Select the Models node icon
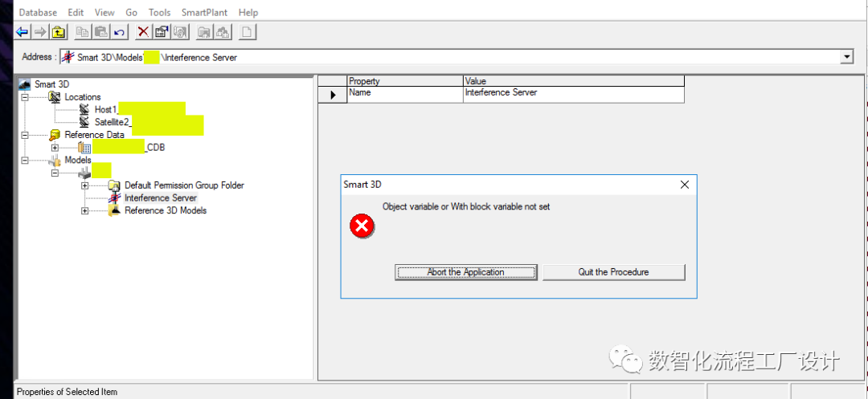 tap(55, 161)
